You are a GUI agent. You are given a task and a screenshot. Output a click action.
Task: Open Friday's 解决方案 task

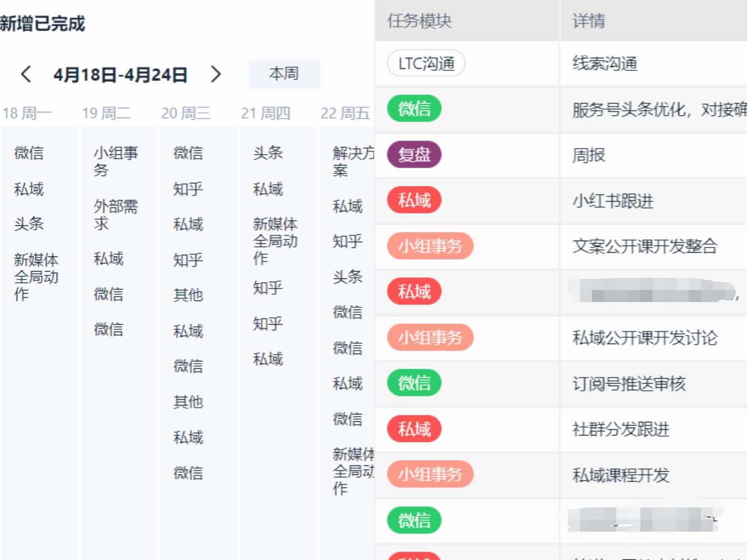coord(353,161)
